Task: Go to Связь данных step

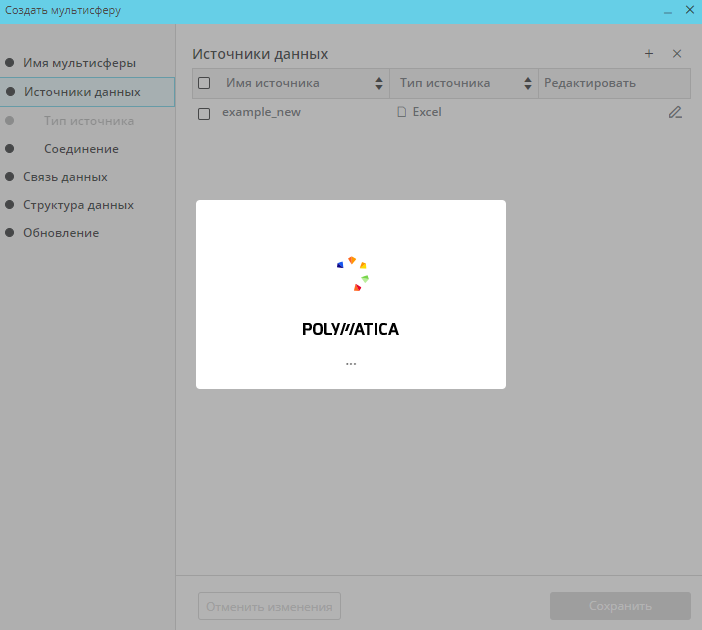Action: point(65,177)
